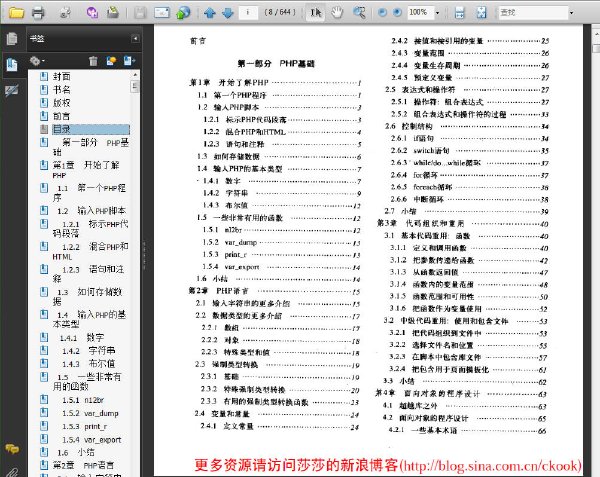Select the 版权 bookmark

tap(62, 103)
